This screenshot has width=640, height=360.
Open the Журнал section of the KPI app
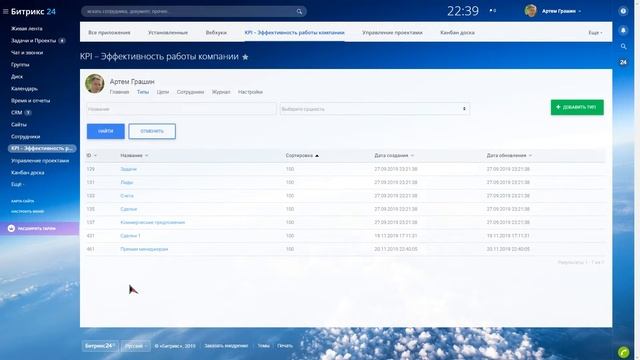(221, 92)
